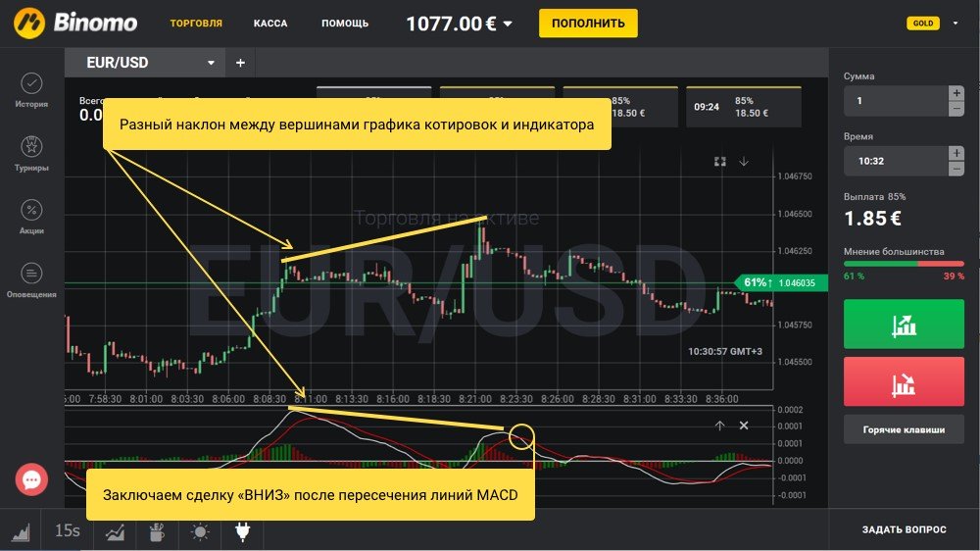Expand chart to fullscreen icon
Screen dimensions: 980x551
720,162
